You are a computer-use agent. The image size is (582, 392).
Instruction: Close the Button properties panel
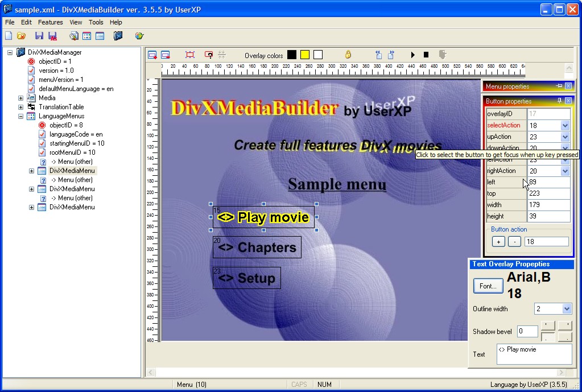pos(568,101)
